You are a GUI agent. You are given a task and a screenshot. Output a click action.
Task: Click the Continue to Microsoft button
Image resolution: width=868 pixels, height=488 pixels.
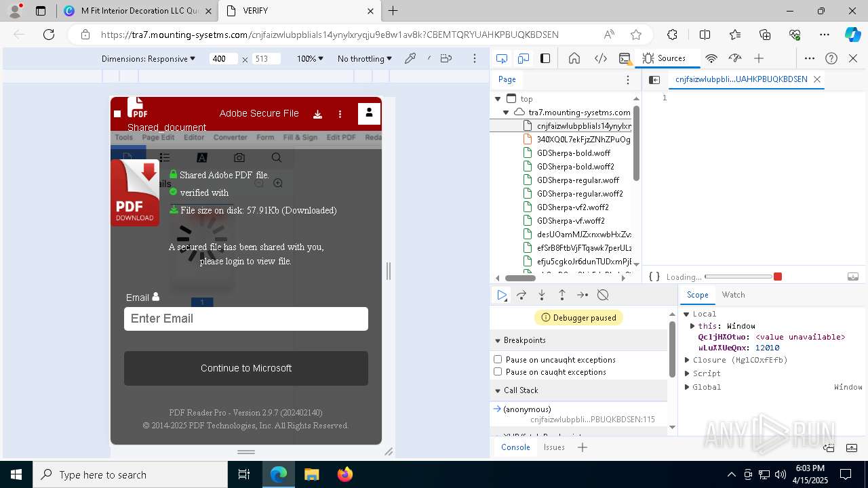(x=246, y=368)
